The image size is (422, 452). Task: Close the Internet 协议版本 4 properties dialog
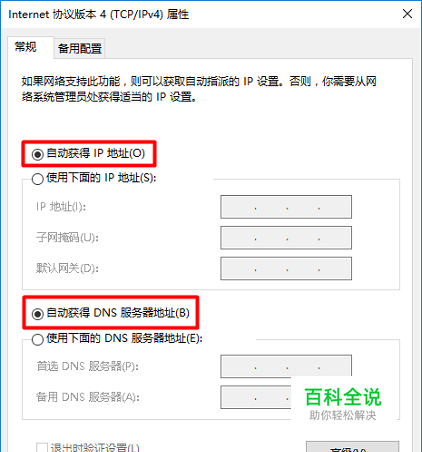407,14
